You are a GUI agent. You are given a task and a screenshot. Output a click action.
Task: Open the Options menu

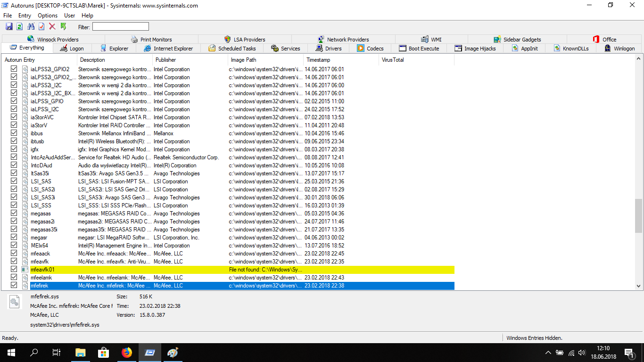pos(48,16)
